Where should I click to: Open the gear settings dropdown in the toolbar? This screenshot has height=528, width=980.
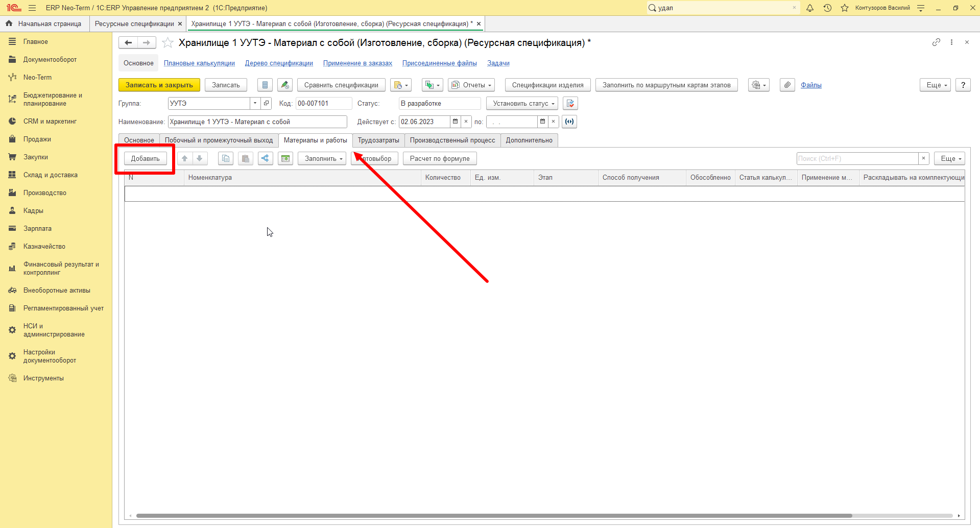(x=759, y=85)
